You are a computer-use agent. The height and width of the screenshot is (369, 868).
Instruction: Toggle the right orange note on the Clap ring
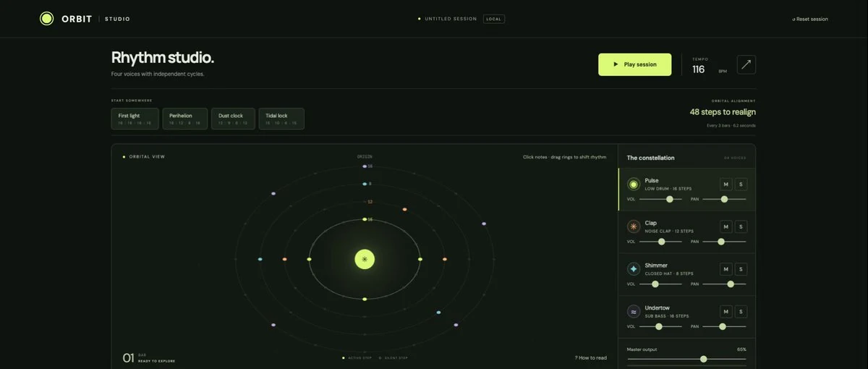coord(445,259)
